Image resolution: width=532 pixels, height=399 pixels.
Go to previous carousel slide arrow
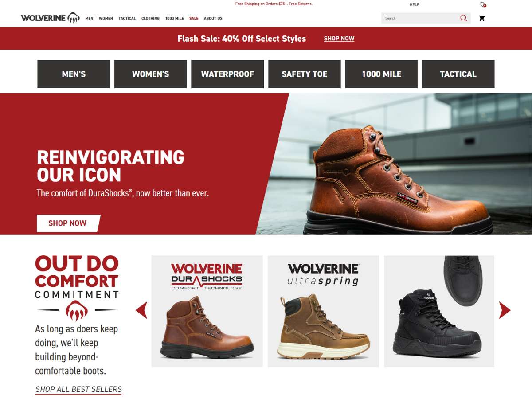[x=141, y=310]
